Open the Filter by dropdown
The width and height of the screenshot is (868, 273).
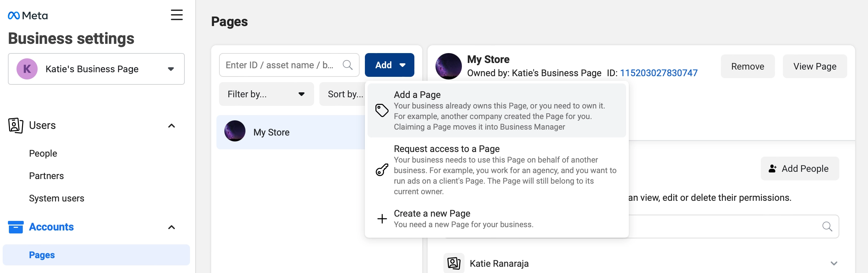pos(266,94)
